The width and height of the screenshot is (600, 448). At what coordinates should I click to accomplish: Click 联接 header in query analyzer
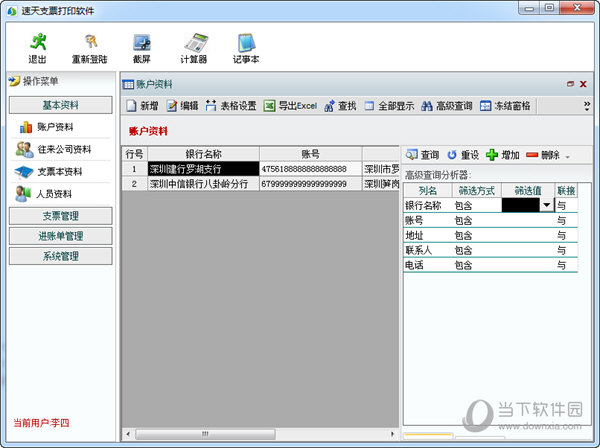566,191
